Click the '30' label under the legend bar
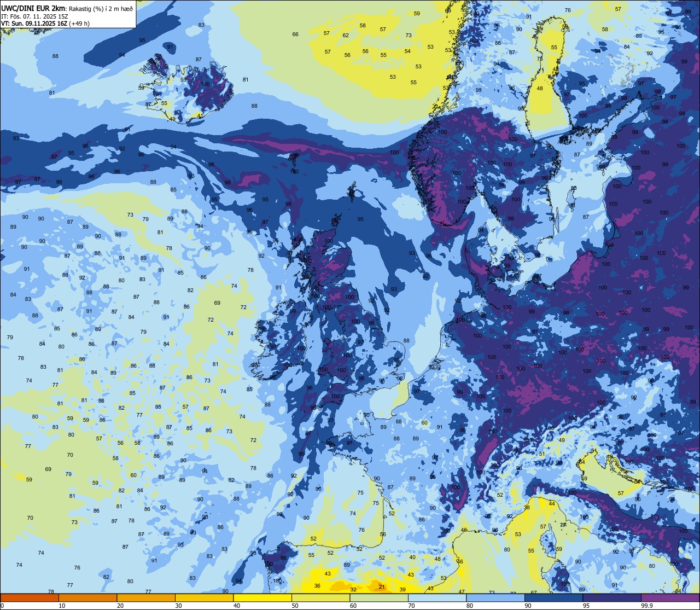700x610 pixels. (x=178, y=606)
